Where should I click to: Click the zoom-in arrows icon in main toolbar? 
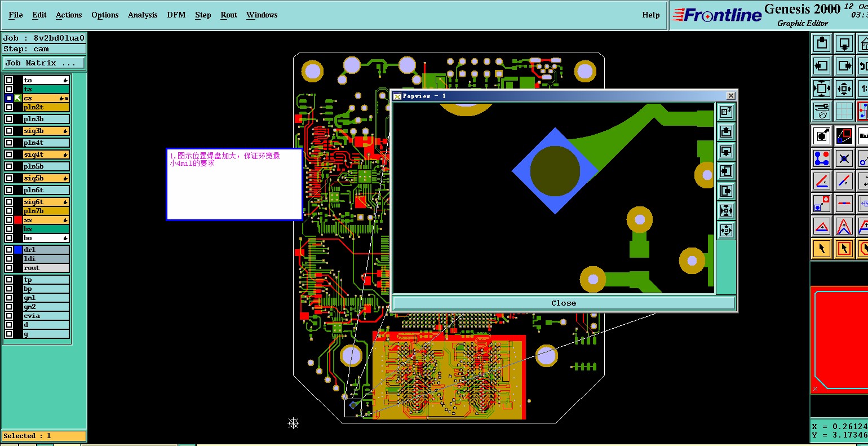click(x=822, y=88)
